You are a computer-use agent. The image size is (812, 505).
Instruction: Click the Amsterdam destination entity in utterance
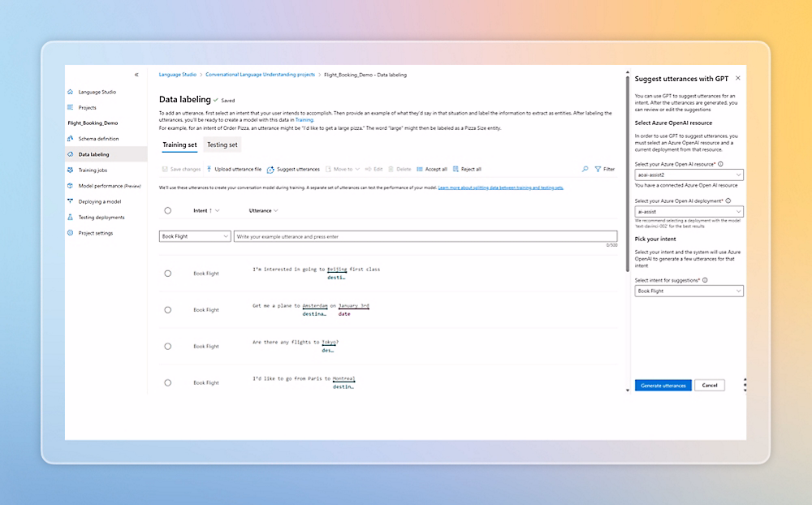click(x=315, y=305)
